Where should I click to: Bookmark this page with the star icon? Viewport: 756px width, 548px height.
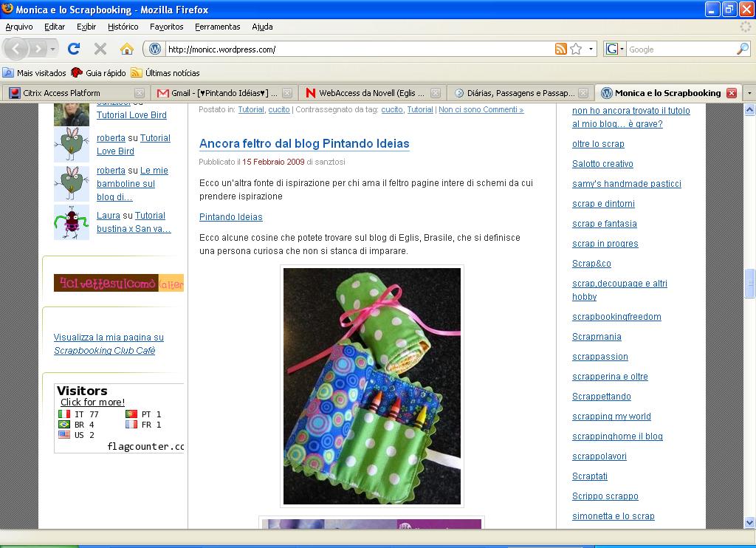pos(576,49)
